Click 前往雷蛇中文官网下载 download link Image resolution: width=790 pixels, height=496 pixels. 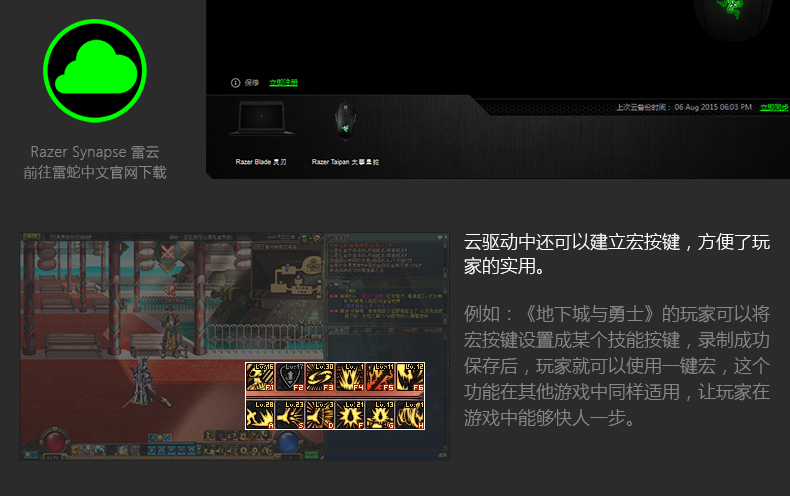(95, 172)
